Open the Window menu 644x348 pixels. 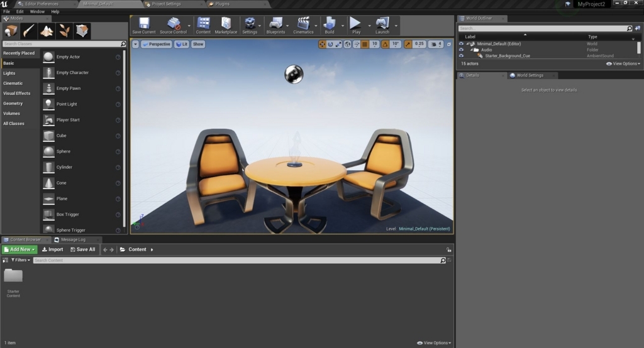point(37,11)
